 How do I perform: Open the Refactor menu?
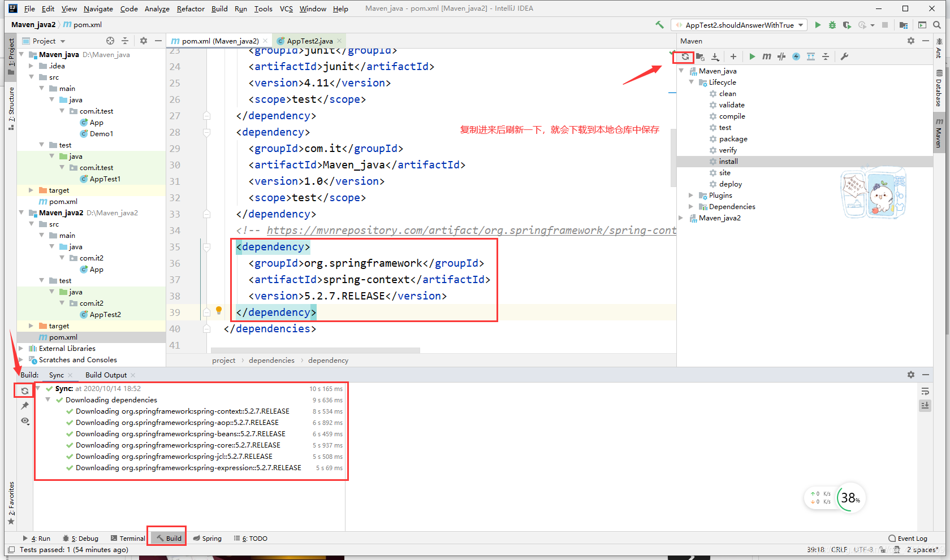tap(191, 8)
